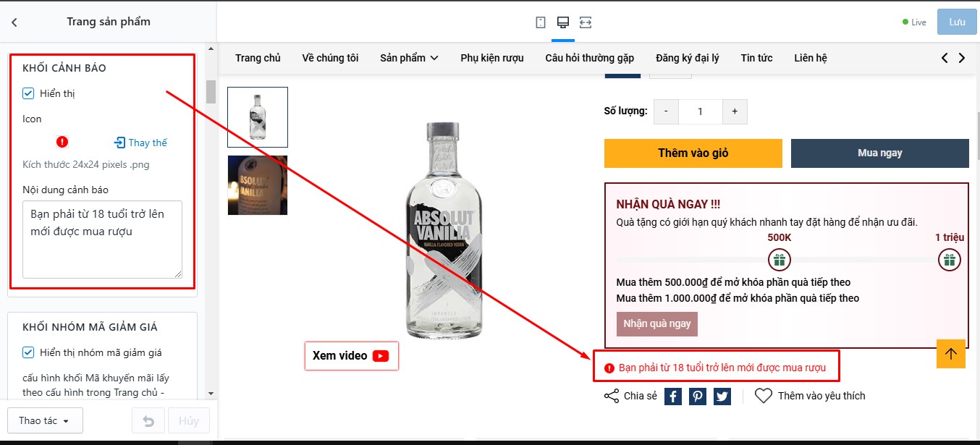Click the Nội dung cảnh báo text area
Image resolution: width=980 pixels, height=445 pixels.
102,240
